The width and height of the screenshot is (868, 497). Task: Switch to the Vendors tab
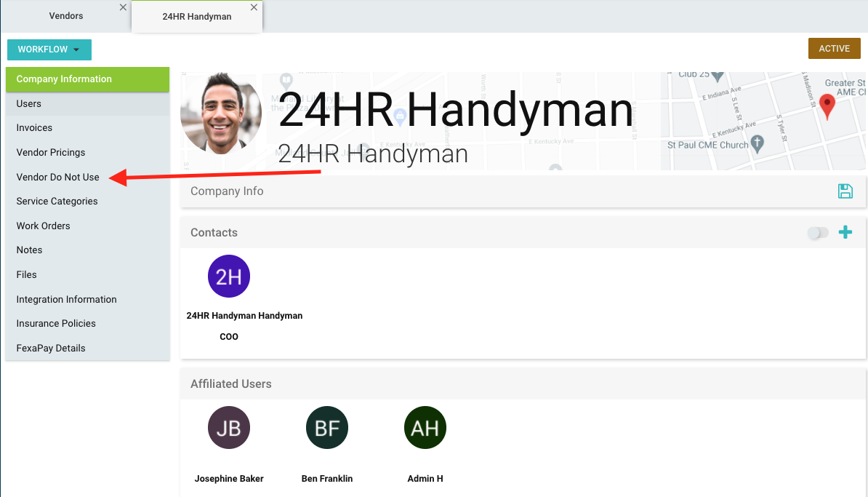click(x=65, y=15)
